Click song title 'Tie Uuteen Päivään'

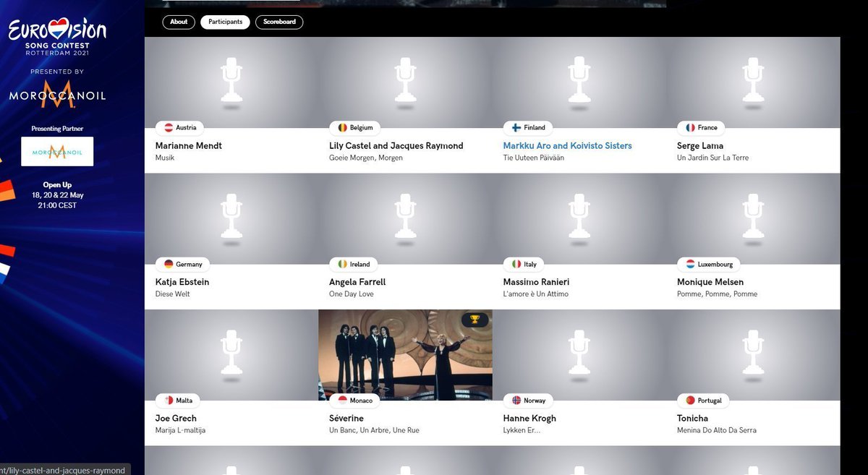pos(534,158)
